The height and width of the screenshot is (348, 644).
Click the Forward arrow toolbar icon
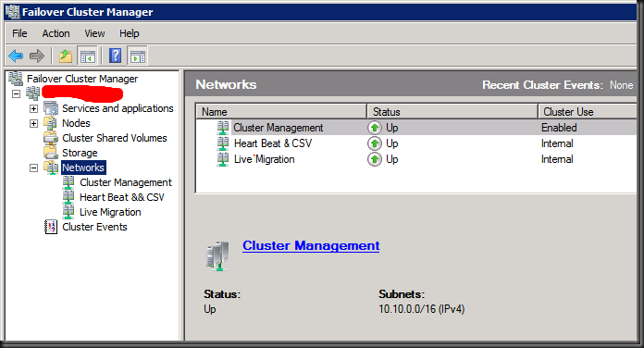point(37,56)
